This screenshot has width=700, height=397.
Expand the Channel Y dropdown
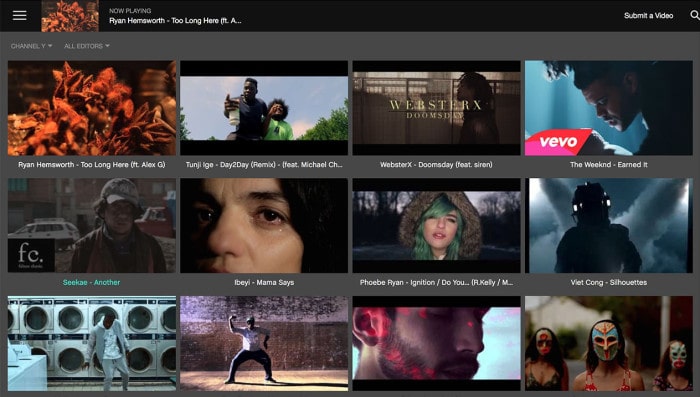31,46
